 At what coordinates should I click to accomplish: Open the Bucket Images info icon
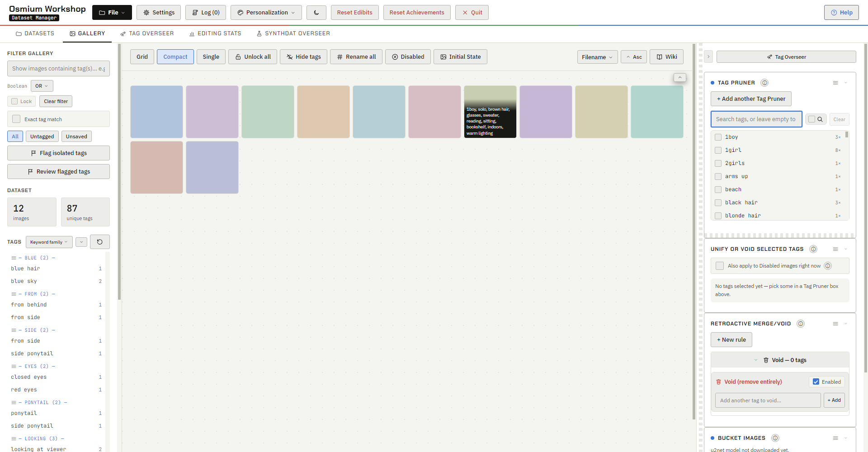coord(775,438)
